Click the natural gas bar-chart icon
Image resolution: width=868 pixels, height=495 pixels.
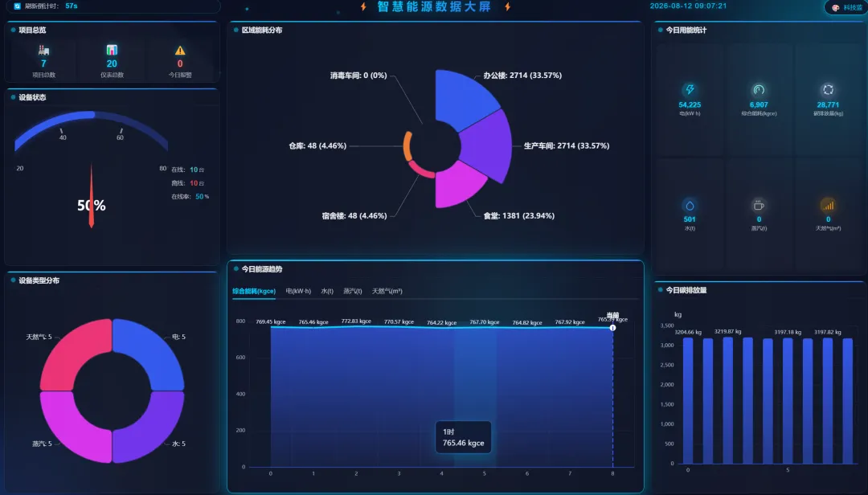coord(828,206)
